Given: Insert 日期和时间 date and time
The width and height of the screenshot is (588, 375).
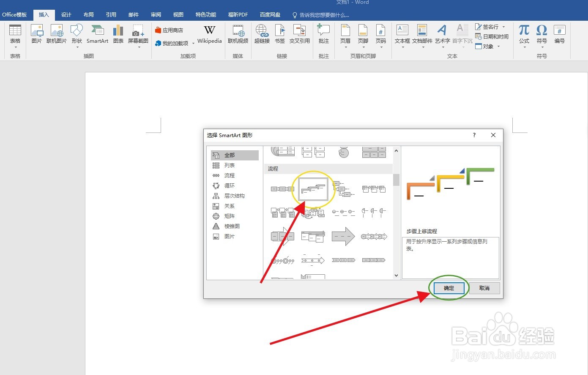Looking at the screenshot, I should (x=492, y=36).
